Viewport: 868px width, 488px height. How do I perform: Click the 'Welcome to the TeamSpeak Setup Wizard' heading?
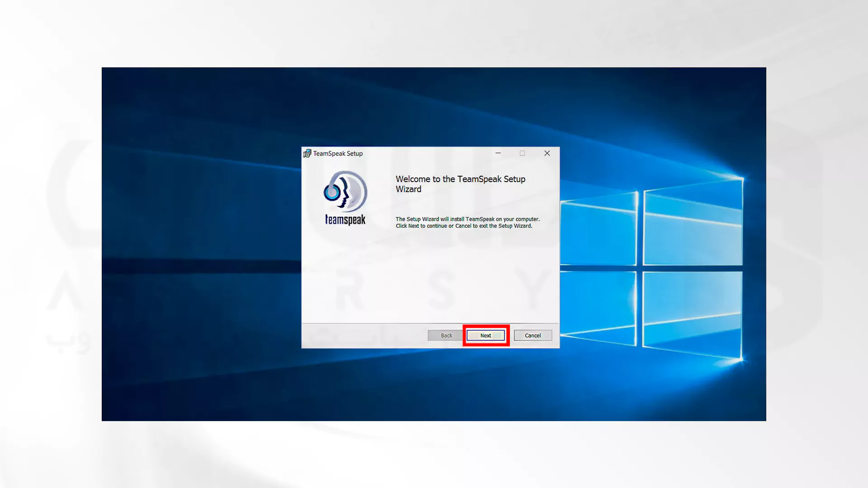point(460,184)
